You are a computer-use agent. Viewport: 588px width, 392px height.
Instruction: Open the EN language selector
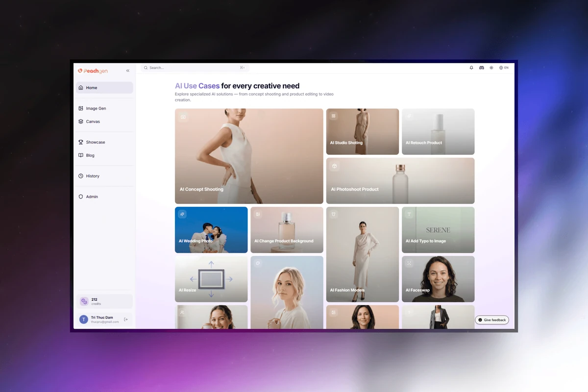504,68
